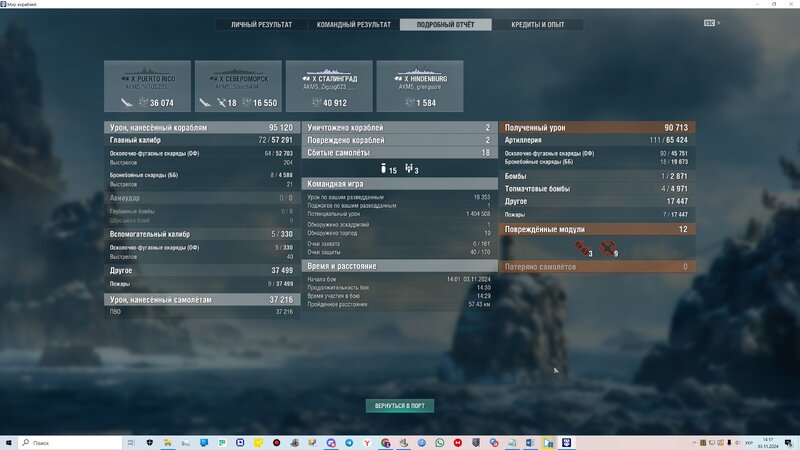Click the damaged AA module icon showing 9
The image size is (800, 450).
pos(607,247)
